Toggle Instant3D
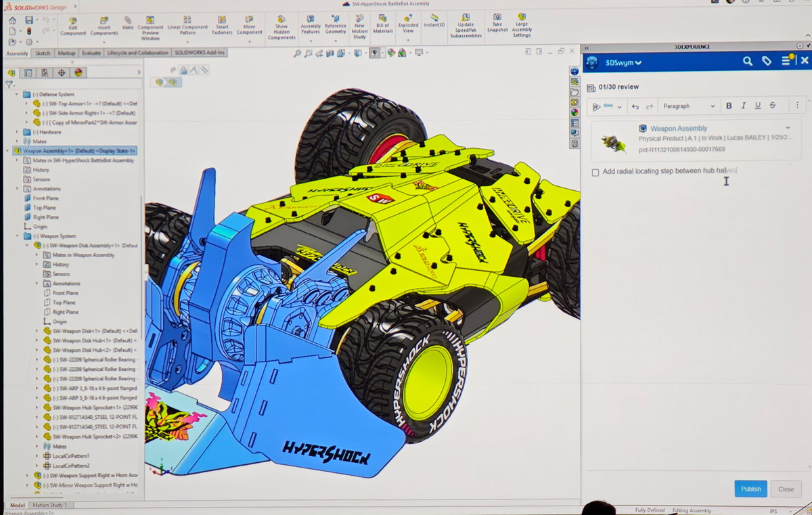 (x=434, y=21)
